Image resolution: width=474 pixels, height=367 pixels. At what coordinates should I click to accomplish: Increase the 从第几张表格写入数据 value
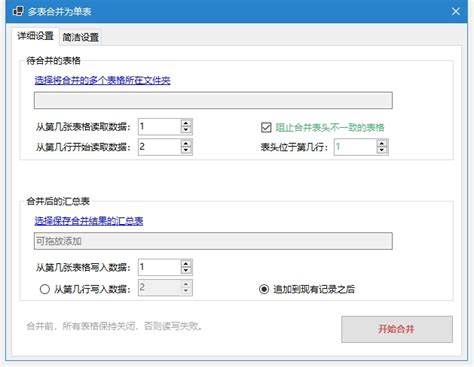point(186,264)
